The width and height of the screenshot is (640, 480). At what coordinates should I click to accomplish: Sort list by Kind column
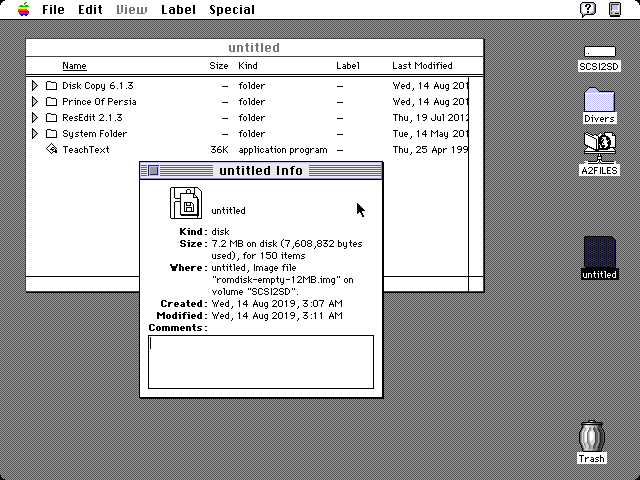pyautogui.click(x=248, y=66)
